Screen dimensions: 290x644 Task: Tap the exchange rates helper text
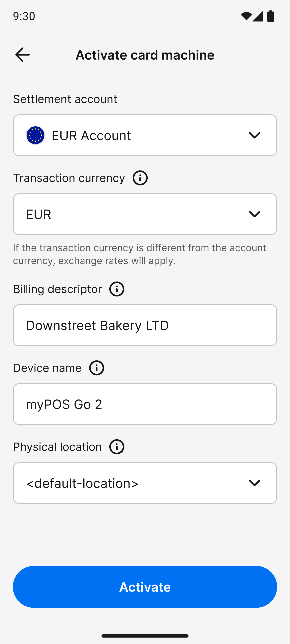[x=140, y=254]
